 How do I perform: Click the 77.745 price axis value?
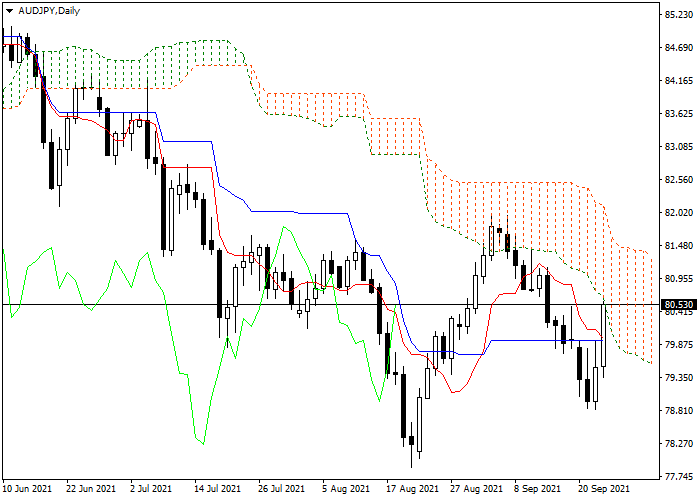point(679,476)
